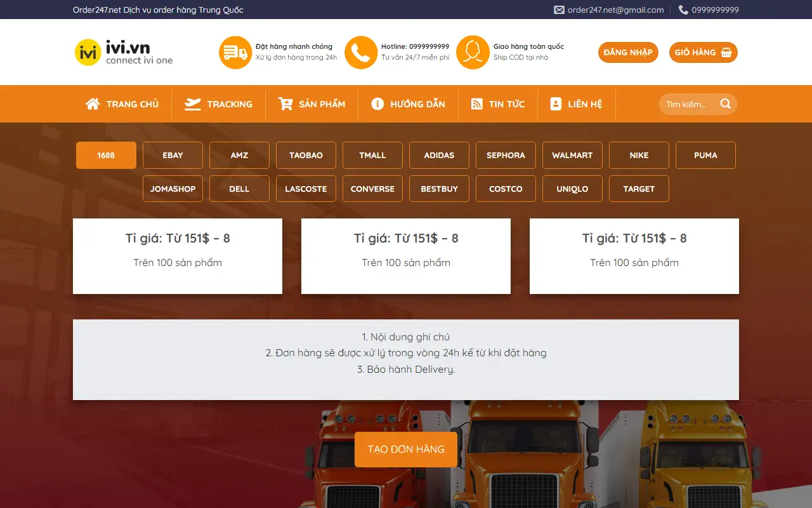Select the LASCOSTE store tab
This screenshot has height=508, width=812.
306,189
